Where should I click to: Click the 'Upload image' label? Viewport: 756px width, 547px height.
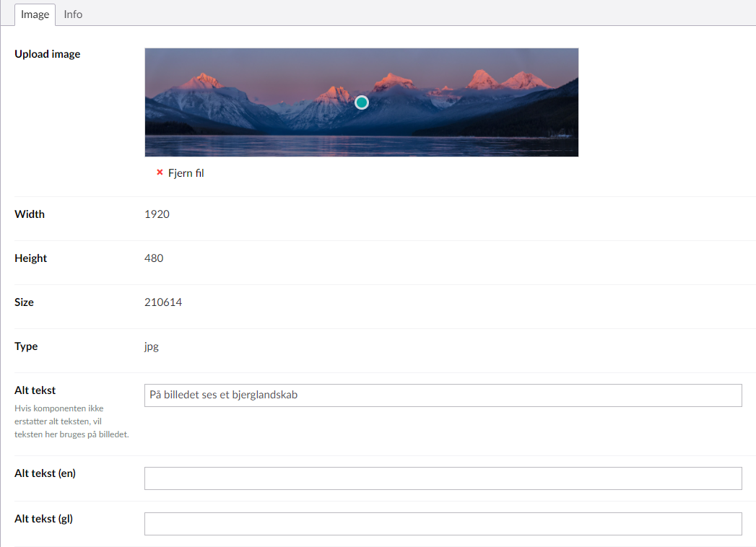point(48,54)
